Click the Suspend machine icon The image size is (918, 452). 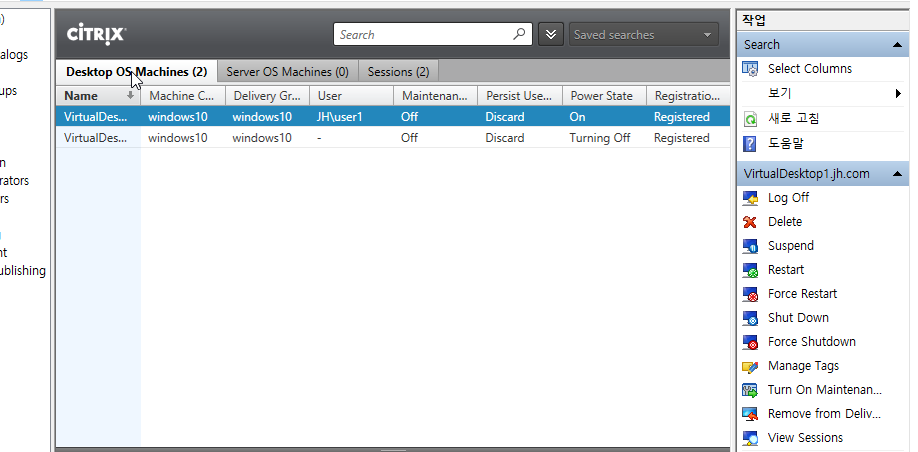click(x=750, y=246)
